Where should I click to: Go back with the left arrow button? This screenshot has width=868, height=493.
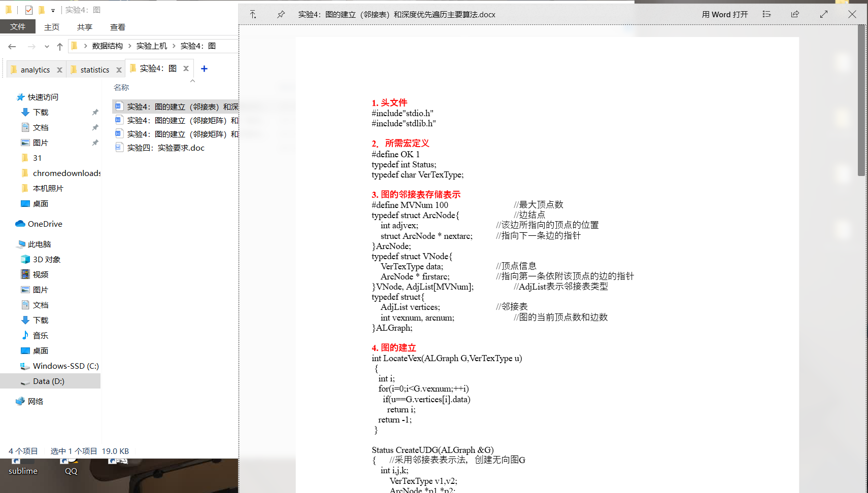pos(12,46)
